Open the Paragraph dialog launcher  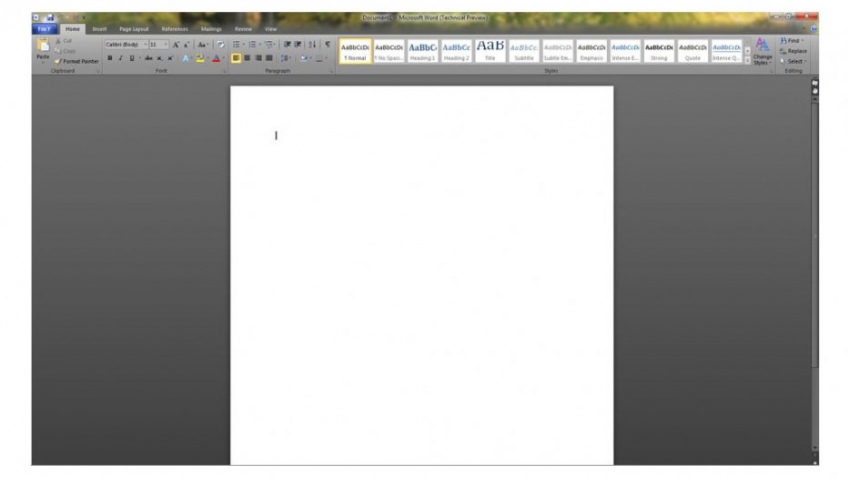click(x=331, y=71)
